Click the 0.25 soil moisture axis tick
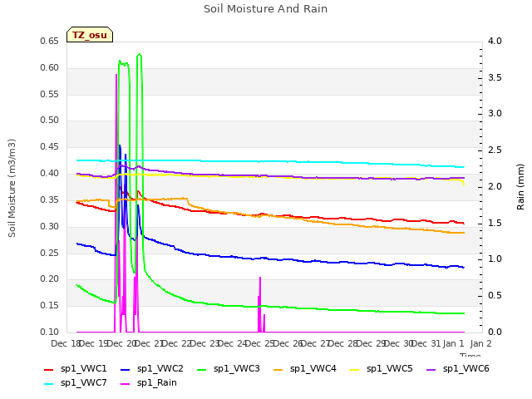532x399 pixels. click(50, 253)
